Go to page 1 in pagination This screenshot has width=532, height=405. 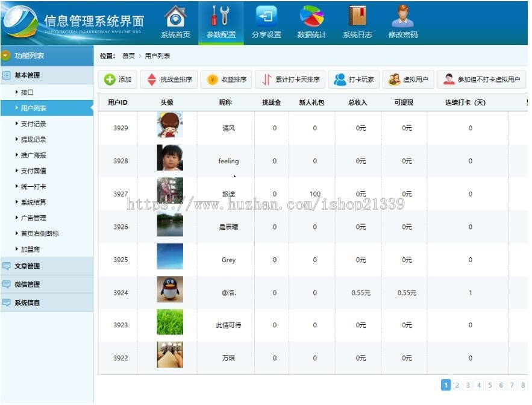click(x=446, y=385)
